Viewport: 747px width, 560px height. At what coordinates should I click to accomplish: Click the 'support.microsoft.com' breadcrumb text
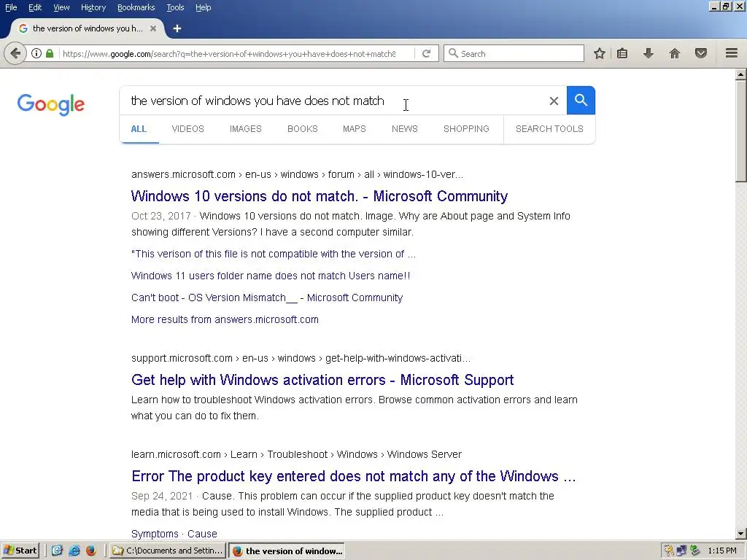tap(182, 358)
